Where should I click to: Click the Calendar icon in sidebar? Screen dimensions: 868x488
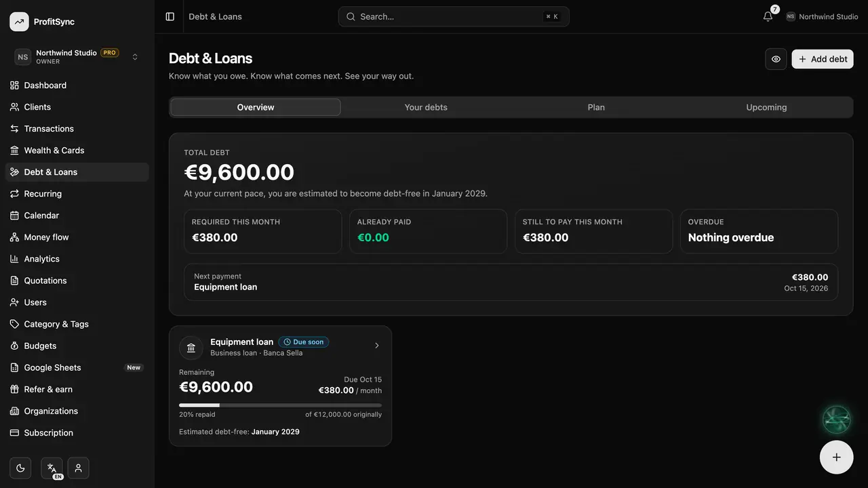(x=14, y=216)
